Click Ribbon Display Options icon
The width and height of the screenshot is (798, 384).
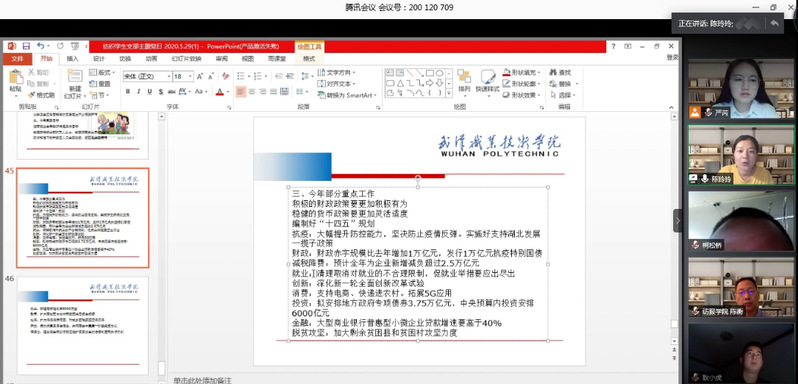628,46
